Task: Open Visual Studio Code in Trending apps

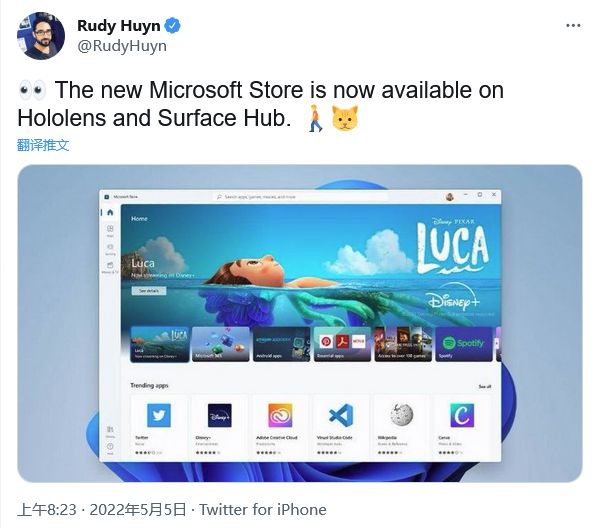Action: click(x=341, y=427)
